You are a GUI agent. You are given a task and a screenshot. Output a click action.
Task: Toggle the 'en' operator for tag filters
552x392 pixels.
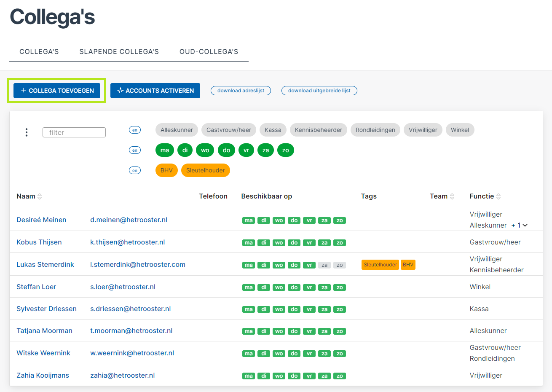[x=135, y=170]
